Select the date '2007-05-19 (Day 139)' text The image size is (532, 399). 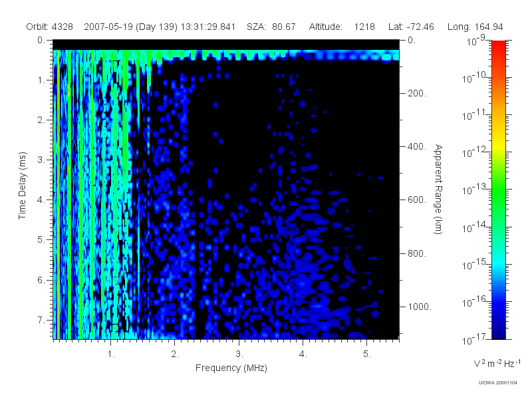pyautogui.click(x=130, y=27)
